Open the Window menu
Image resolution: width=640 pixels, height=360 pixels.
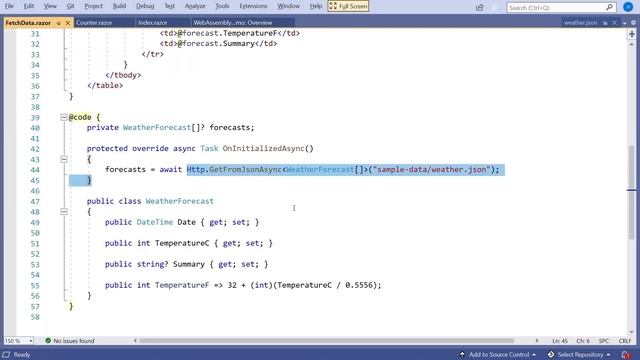(289, 6)
